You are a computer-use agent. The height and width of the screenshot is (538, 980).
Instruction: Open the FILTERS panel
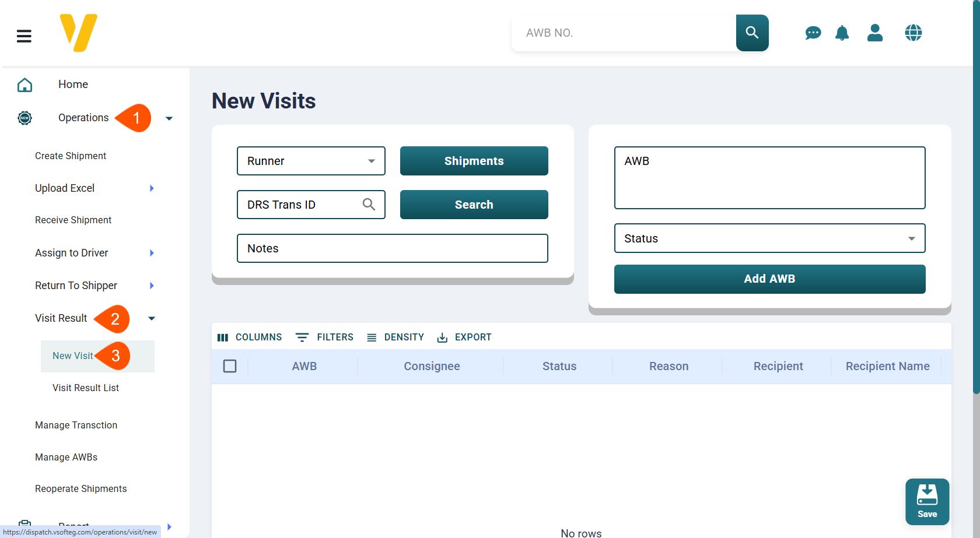(324, 337)
